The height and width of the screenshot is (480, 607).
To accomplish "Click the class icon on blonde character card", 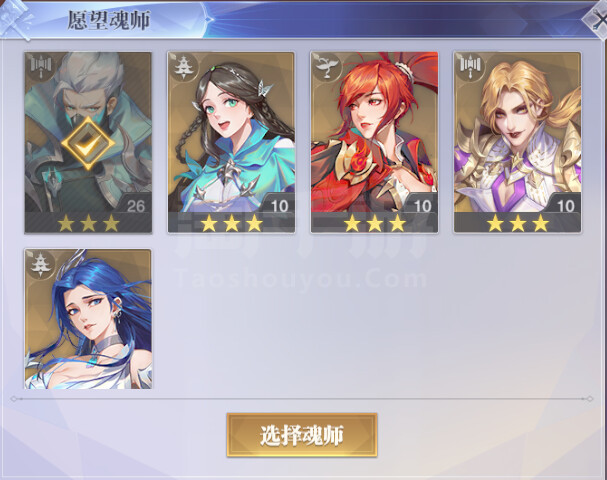I will pos(468,65).
